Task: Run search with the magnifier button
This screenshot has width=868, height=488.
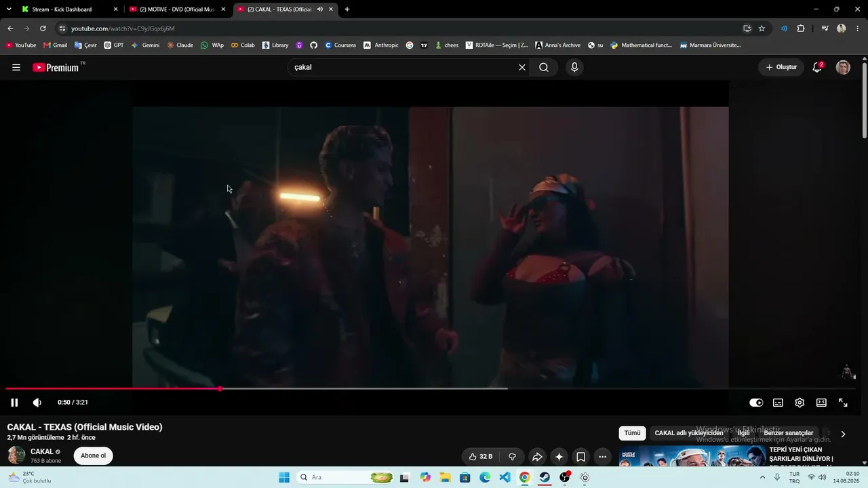Action: (x=544, y=67)
